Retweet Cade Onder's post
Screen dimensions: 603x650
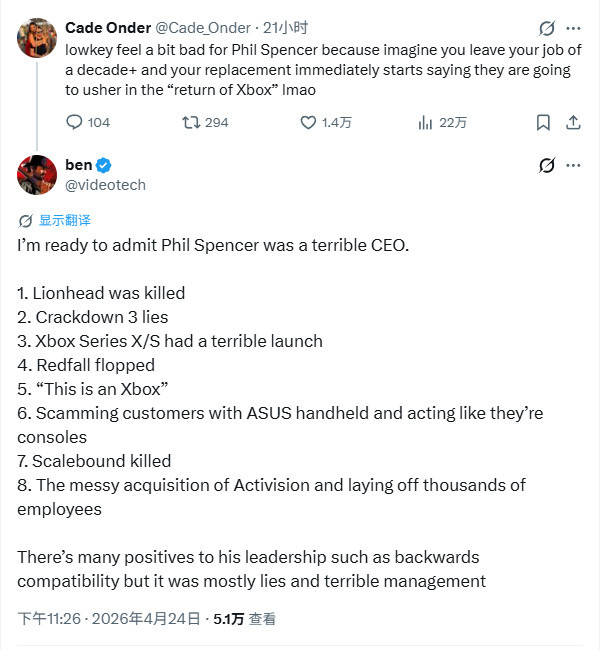click(x=190, y=122)
